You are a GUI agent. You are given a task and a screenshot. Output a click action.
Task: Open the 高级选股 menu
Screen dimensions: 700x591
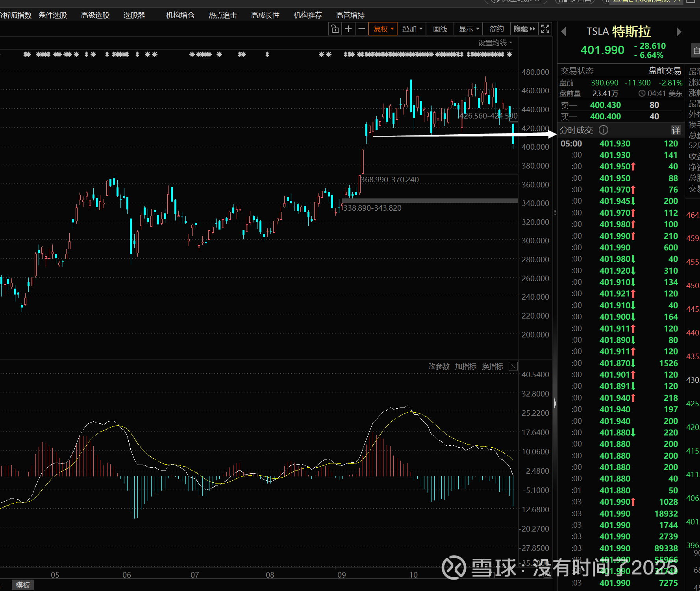click(x=95, y=15)
